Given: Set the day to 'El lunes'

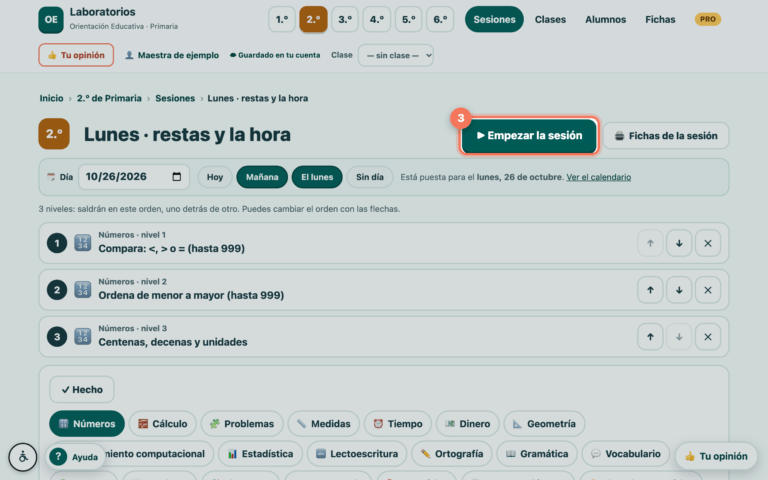Looking at the screenshot, I should point(317,177).
